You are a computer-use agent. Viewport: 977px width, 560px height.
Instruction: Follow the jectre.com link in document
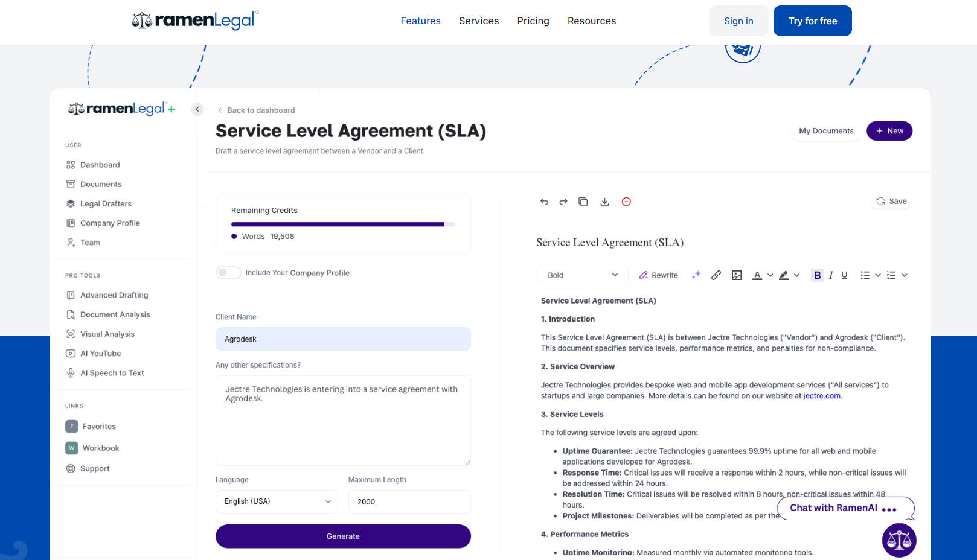click(x=821, y=396)
